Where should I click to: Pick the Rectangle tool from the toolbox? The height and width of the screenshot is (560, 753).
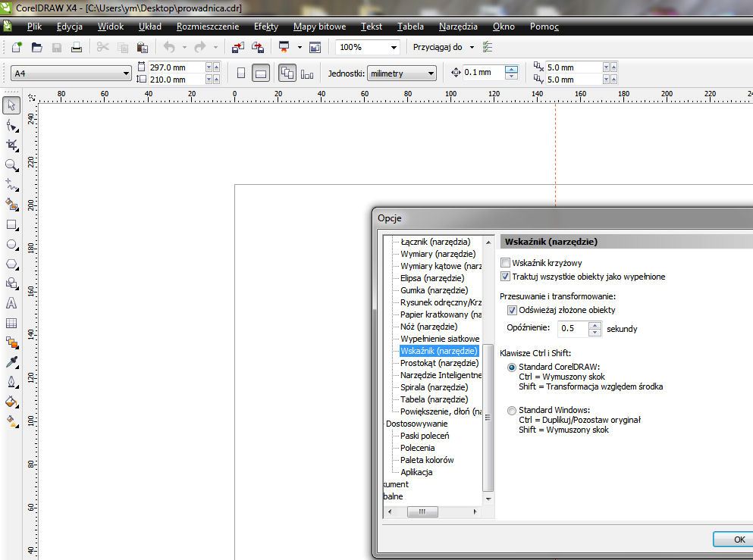point(11,225)
